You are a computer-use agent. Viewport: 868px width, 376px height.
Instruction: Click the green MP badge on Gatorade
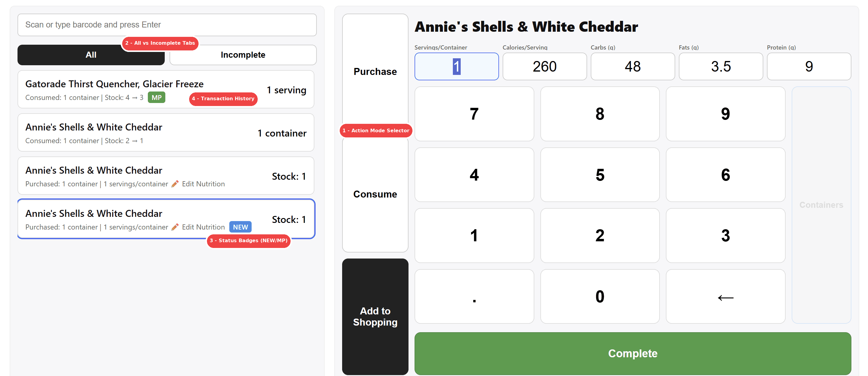[156, 98]
